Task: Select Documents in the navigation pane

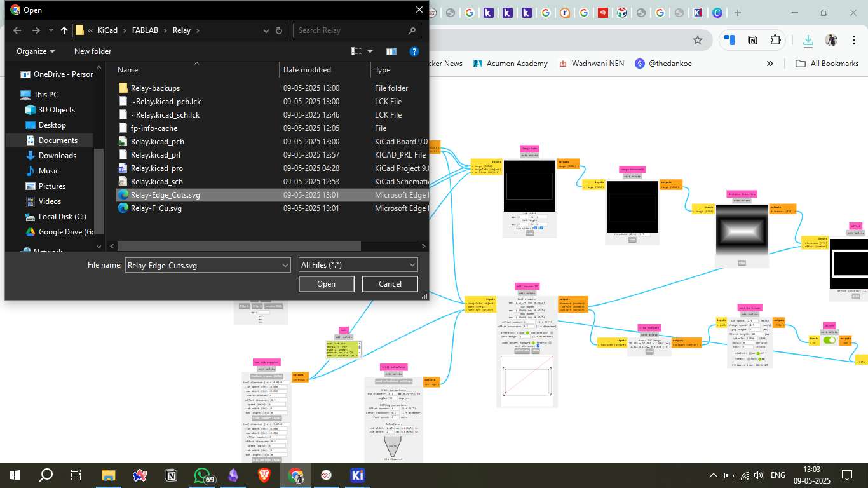Action: click(x=58, y=140)
